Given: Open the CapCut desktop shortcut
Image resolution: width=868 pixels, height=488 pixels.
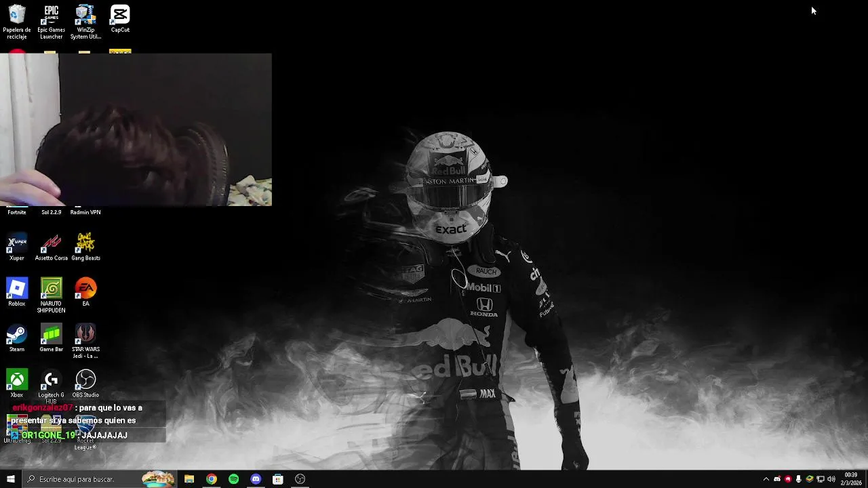Looking at the screenshot, I should click(120, 19).
